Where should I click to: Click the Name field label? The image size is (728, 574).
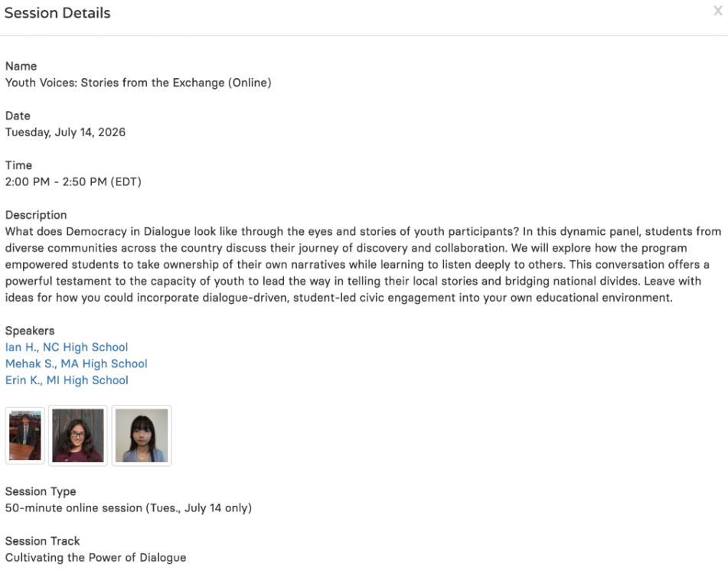[21, 66]
